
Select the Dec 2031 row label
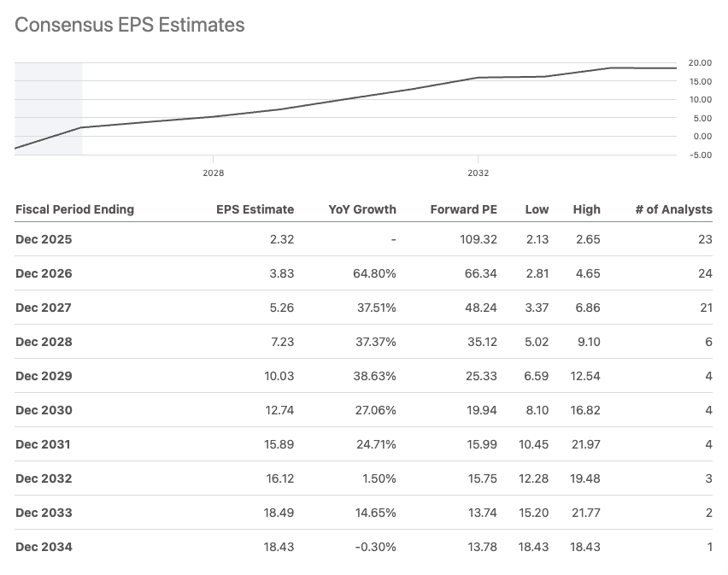point(44,444)
